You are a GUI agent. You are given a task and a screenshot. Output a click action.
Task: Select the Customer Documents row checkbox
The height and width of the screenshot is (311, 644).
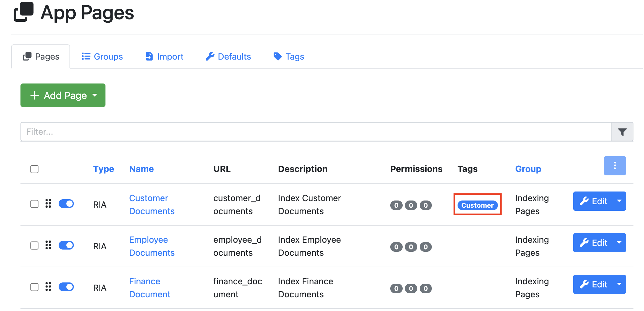tap(34, 204)
